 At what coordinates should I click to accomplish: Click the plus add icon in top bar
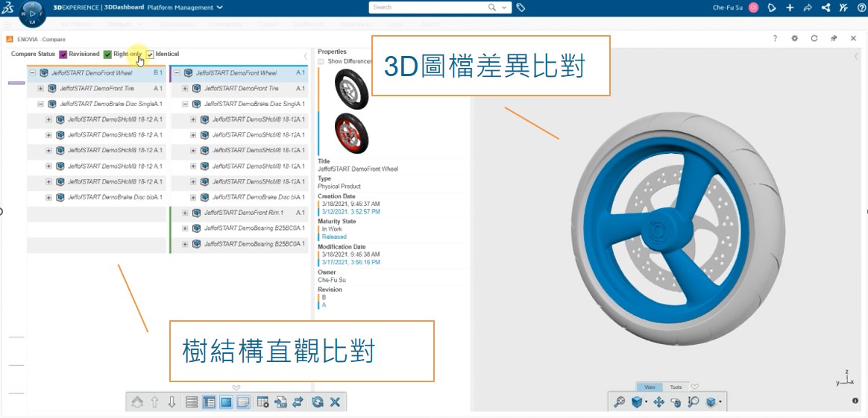pos(790,7)
